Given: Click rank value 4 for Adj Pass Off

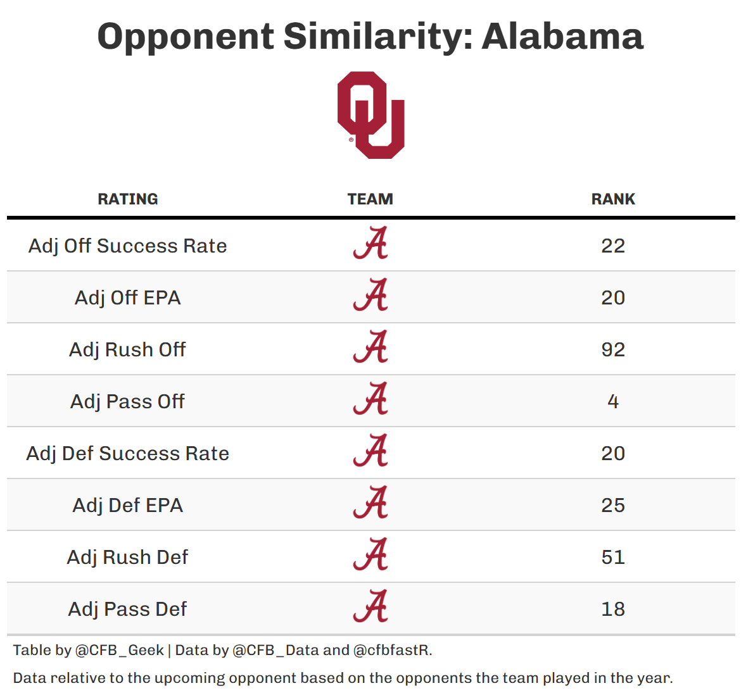Looking at the screenshot, I should [613, 401].
